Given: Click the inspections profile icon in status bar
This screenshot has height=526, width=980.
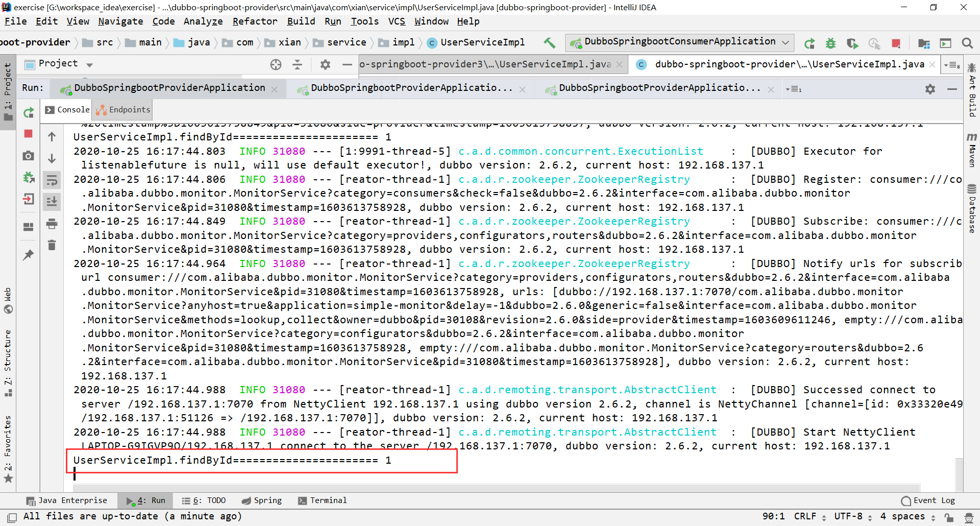Looking at the screenshot, I should point(968,517).
